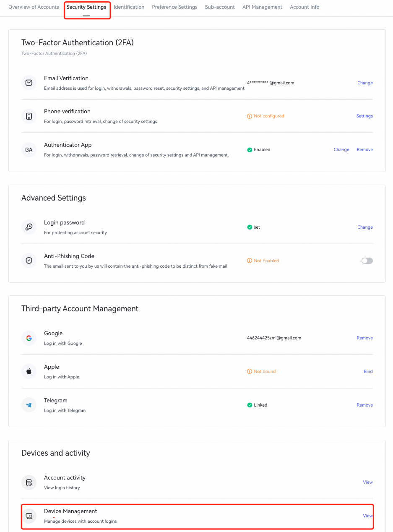Remove the linked Telegram account
This screenshot has width=393, height=532.
click(x=364, y=405)
